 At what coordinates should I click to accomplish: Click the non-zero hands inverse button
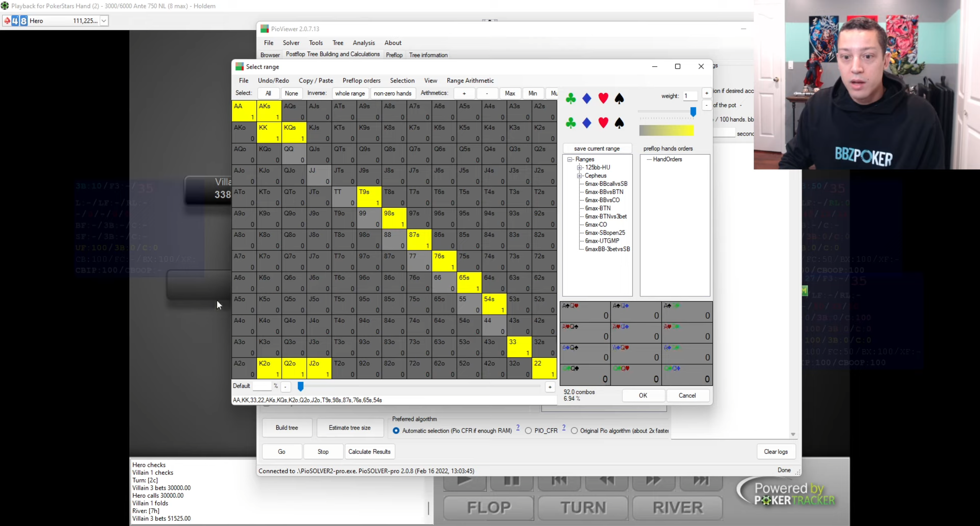[x=393, y=93]
